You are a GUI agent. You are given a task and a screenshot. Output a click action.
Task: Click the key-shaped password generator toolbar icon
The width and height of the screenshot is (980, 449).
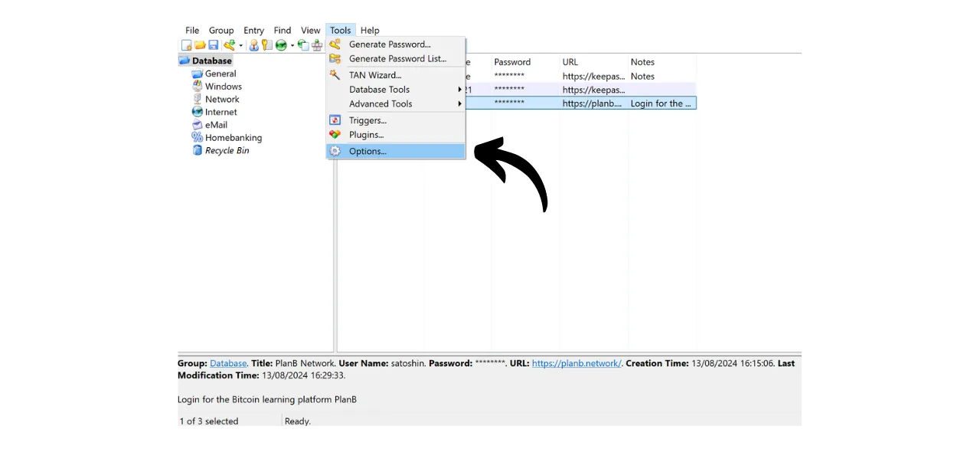230,45
